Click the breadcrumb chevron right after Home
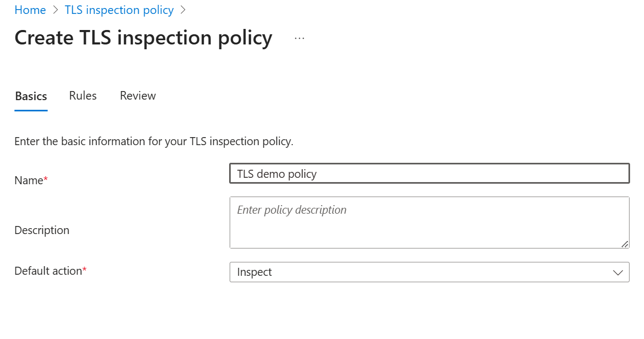Image resolution: width=644 pixels, height=339 pixels. pos(55,10)
